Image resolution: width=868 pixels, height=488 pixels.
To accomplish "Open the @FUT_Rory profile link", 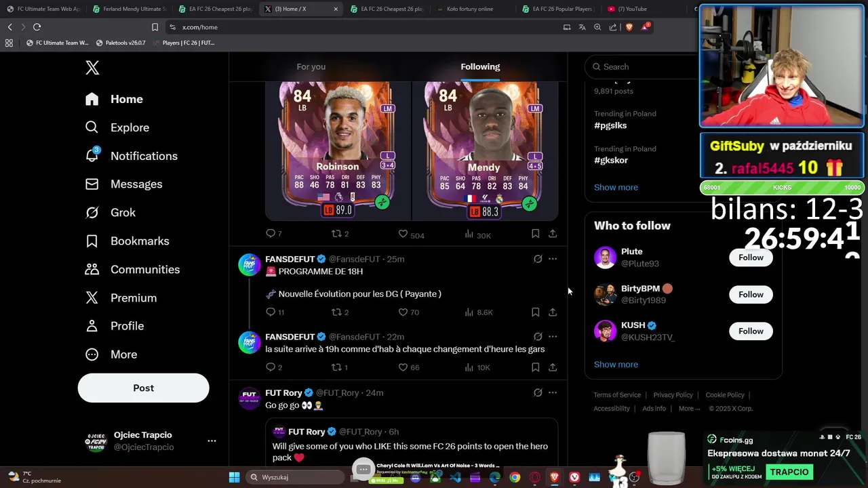I will point(337,393).
